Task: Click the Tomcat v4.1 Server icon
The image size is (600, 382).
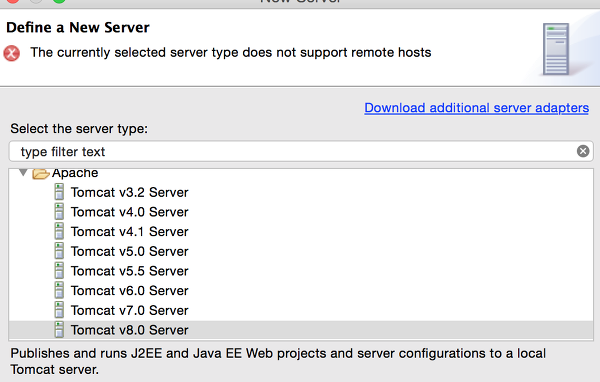Action: [59, 231]
